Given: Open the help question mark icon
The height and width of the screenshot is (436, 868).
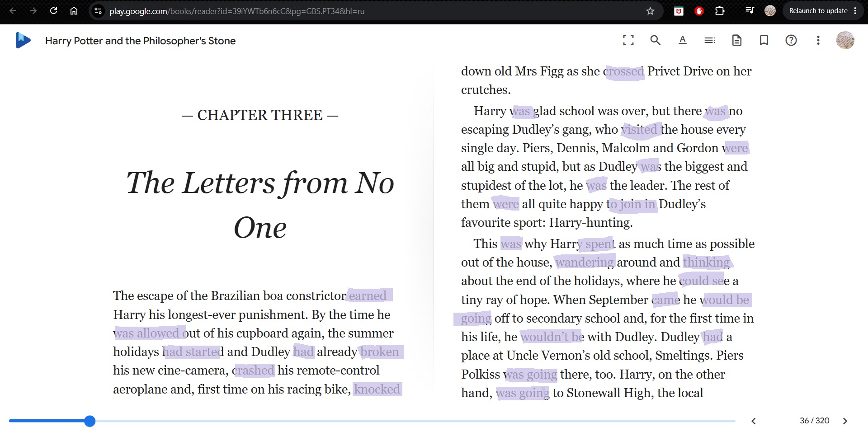Looking at the screenshot, I should pos(791,40).
